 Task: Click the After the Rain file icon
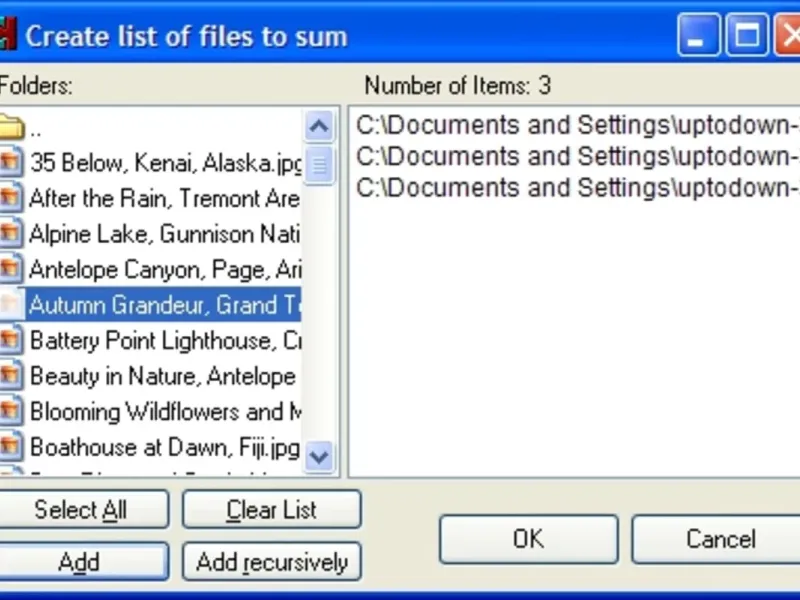pos(10,198)
